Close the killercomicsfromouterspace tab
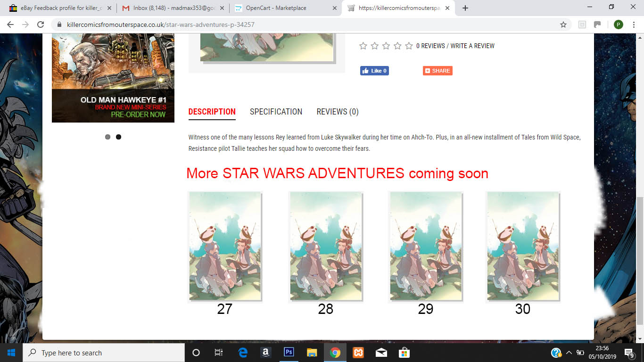 click(x=447, y=8)
